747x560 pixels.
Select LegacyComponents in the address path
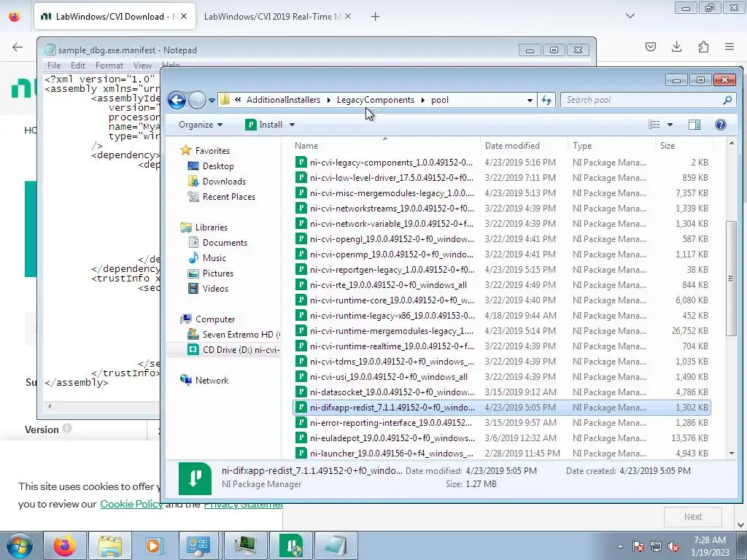pyautogui.click(x=376, y=100)
